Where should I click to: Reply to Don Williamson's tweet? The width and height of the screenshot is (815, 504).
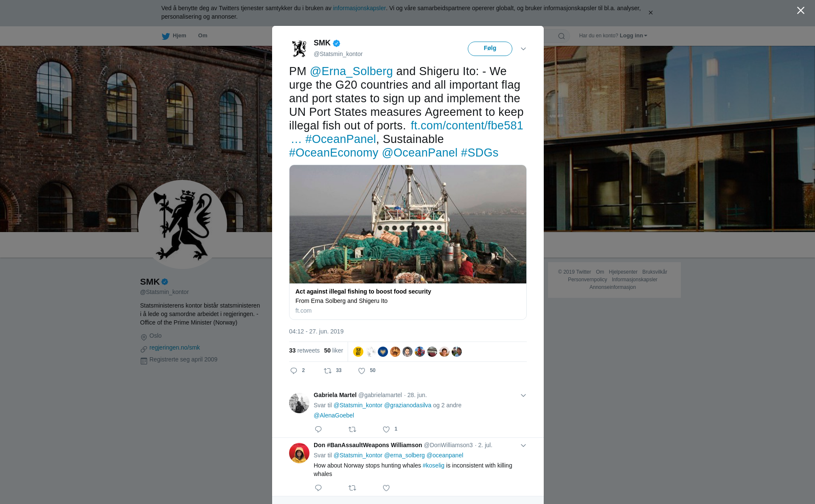point(318,488)
